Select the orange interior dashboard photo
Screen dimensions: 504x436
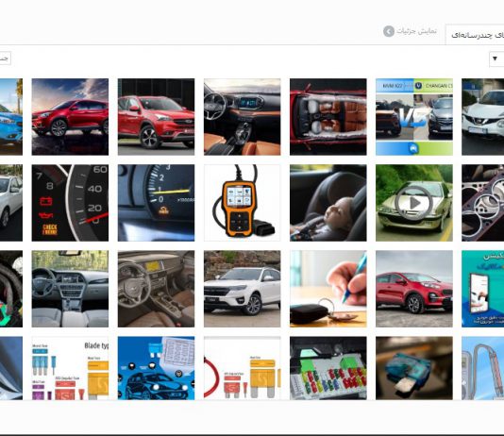(242, 117)
